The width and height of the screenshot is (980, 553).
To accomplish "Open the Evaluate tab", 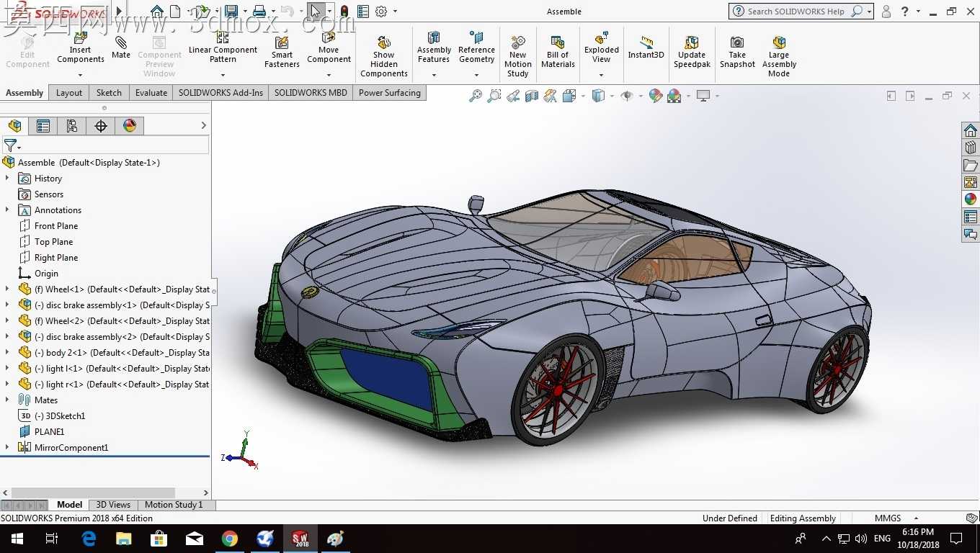I will pyautogui.click(x=151, y=93).
